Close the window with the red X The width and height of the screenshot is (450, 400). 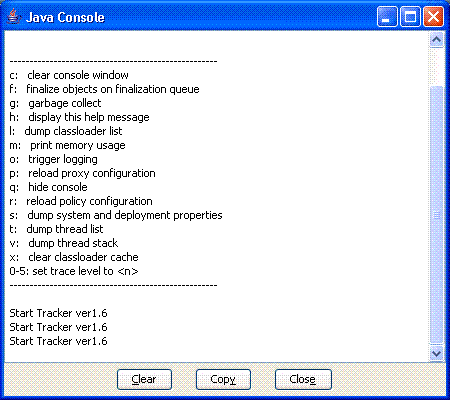433,17
